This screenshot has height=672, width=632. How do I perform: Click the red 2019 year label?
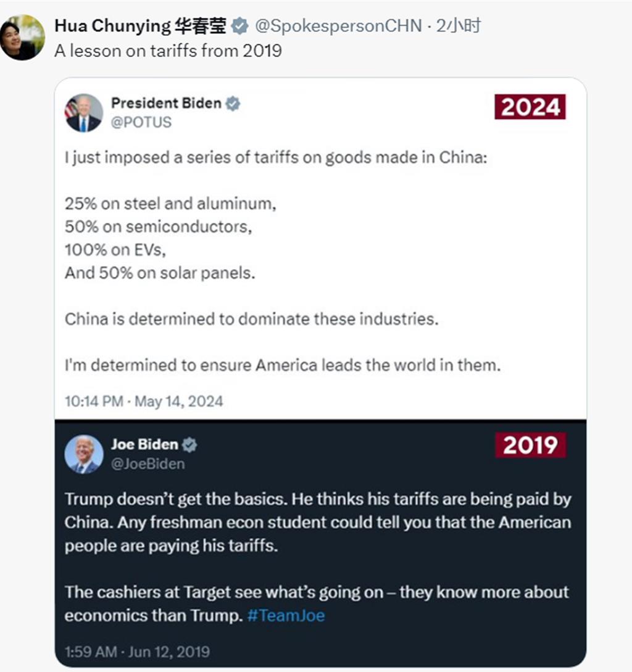pos(530,445)
